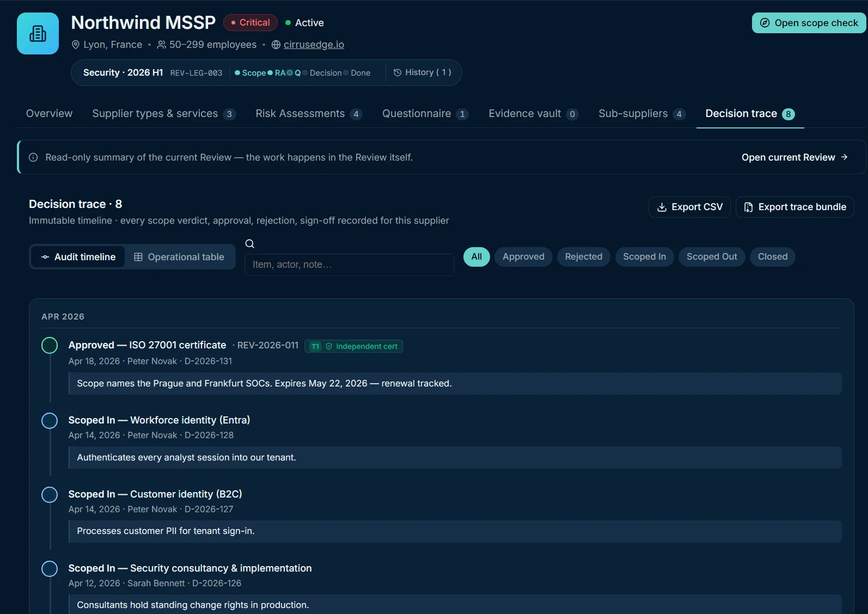Viewport: 868px width, 614px height.
Task: Open the Questionnaire tab
Action: 425,113
